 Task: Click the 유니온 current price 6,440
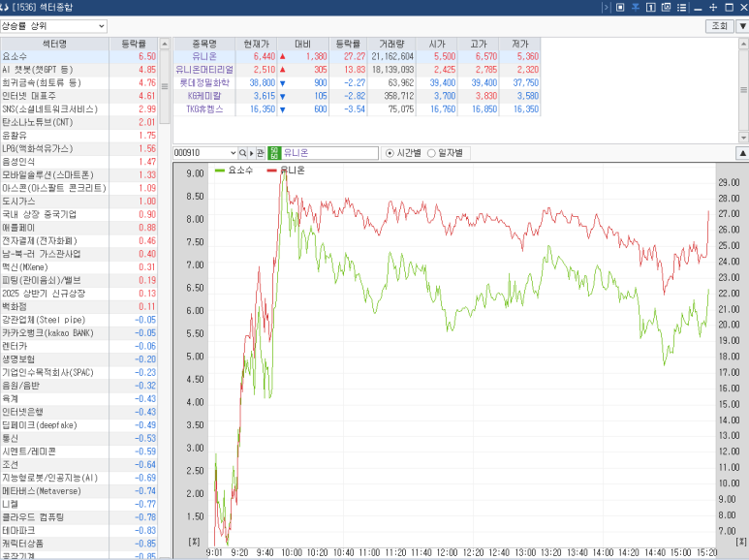click(265, 56)
